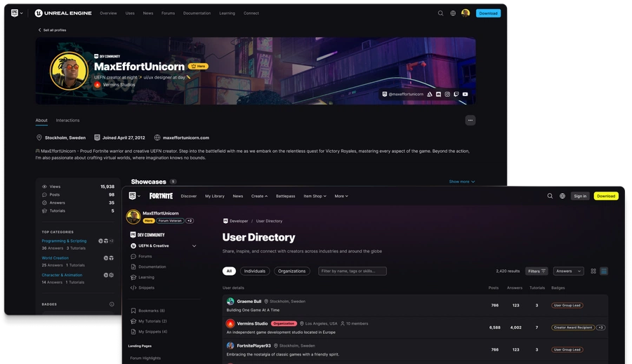Image resolution: width=632 pixels, height=364 pixels.
Task: Open the Answers sort dropdown
Action: click(x=568, y=271)
